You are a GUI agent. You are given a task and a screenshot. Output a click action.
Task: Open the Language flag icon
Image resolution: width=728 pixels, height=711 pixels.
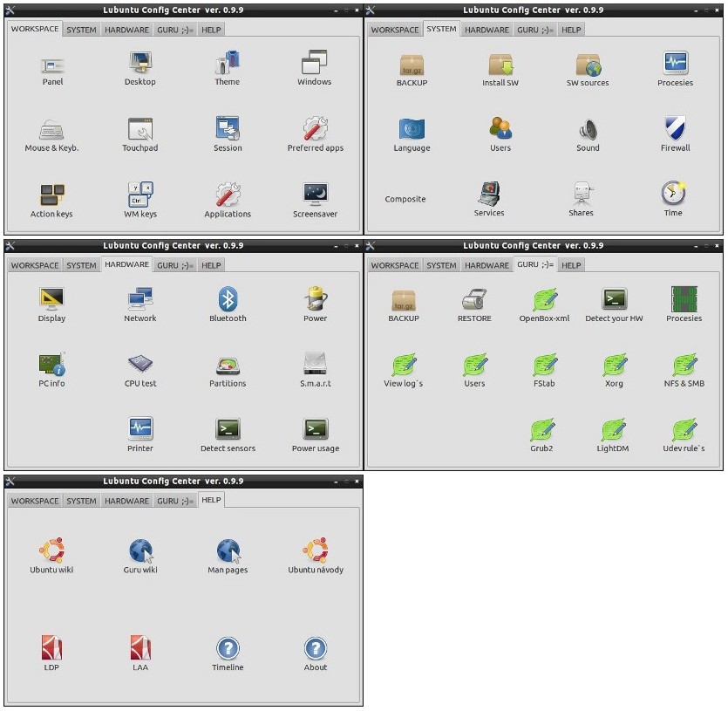pos(412,129)
